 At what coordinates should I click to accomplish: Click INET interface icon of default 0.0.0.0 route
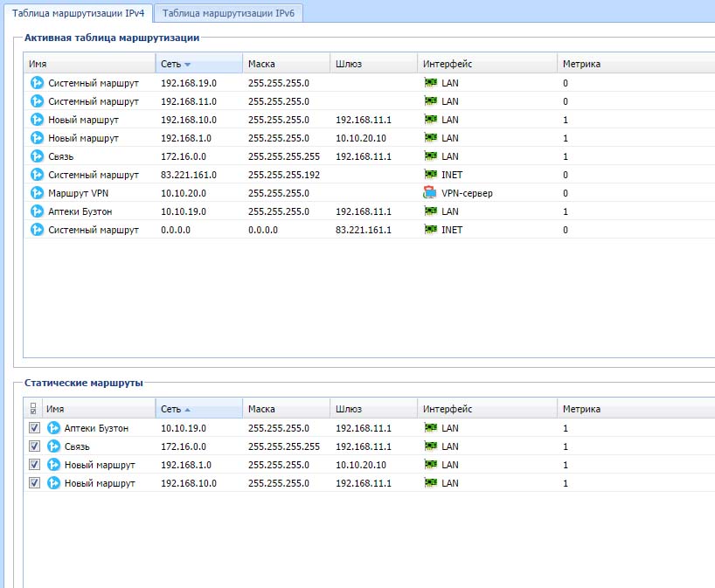[x=430, y=229]
